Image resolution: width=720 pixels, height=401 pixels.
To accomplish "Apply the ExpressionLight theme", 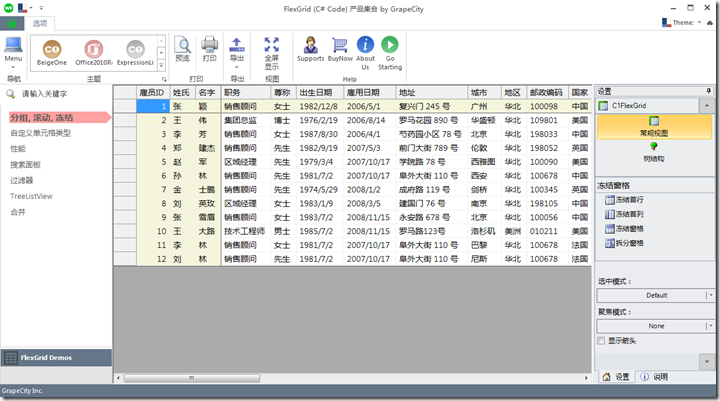I will tap(135, 53).
